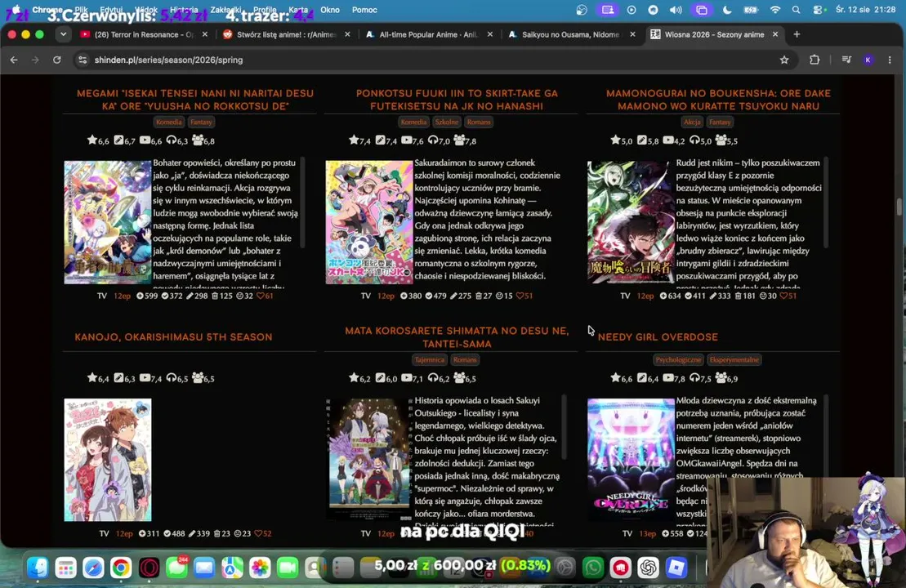Open Kanojo, Okarishimasu 5th Season link

click(173, 336)
